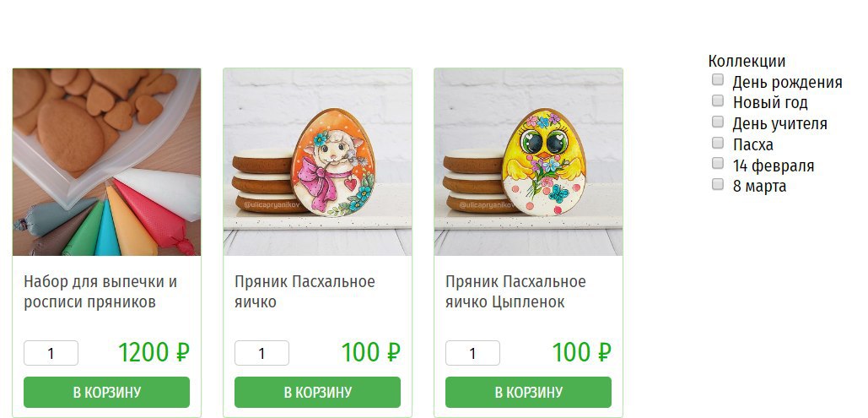Enable the День учителя filter checkbox

click(x=717, y=122)
